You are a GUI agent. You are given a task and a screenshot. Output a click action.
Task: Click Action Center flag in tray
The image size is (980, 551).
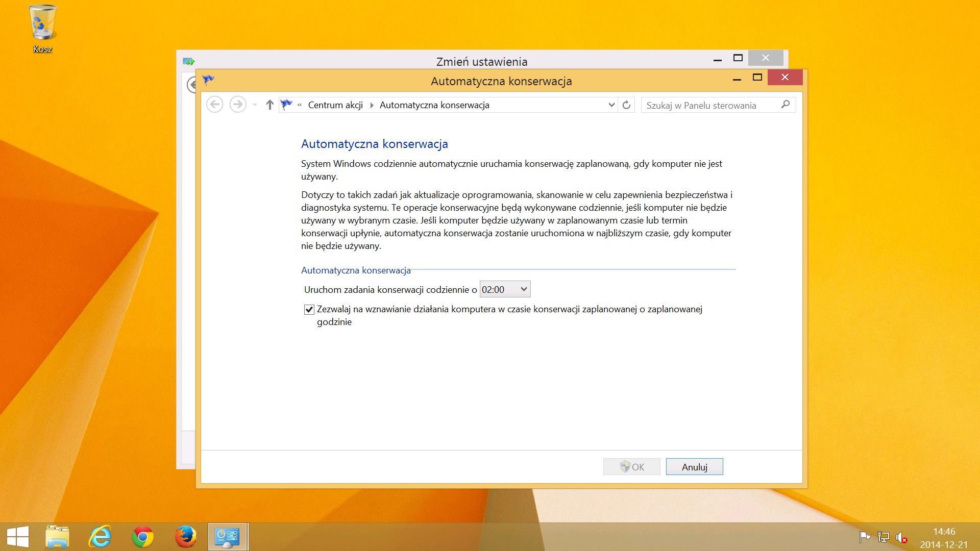(x=865, y=537)
